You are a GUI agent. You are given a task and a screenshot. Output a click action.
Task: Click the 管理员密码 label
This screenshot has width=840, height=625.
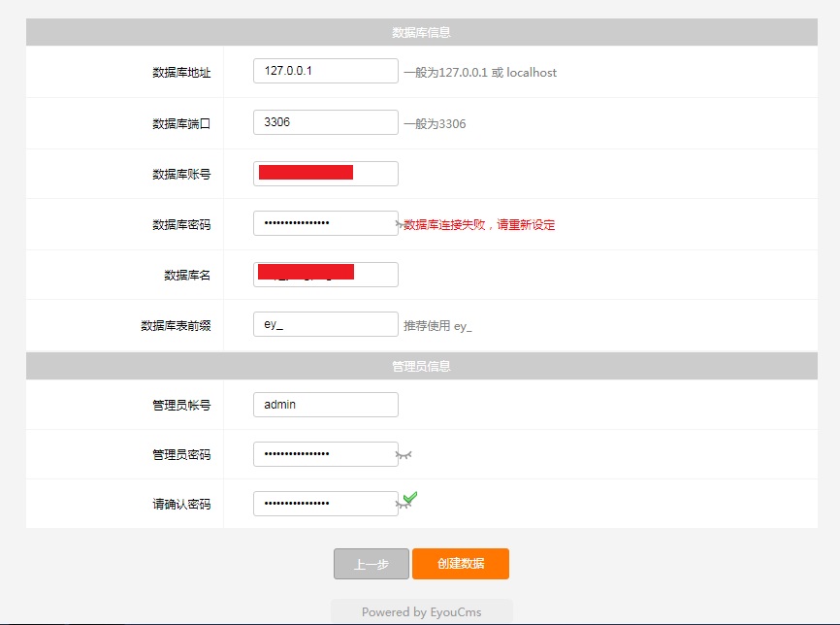coord(181,455)
